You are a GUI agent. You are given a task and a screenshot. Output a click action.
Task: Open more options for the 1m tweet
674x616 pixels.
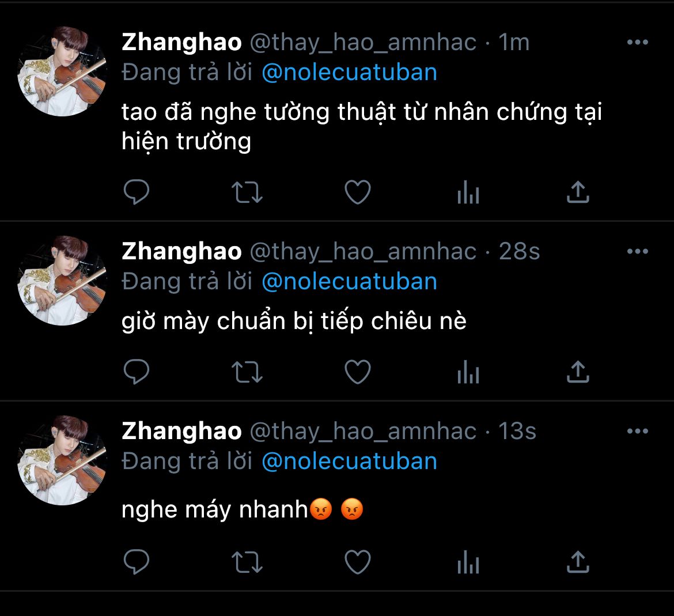pyautogui.click(x=638, y=42)
